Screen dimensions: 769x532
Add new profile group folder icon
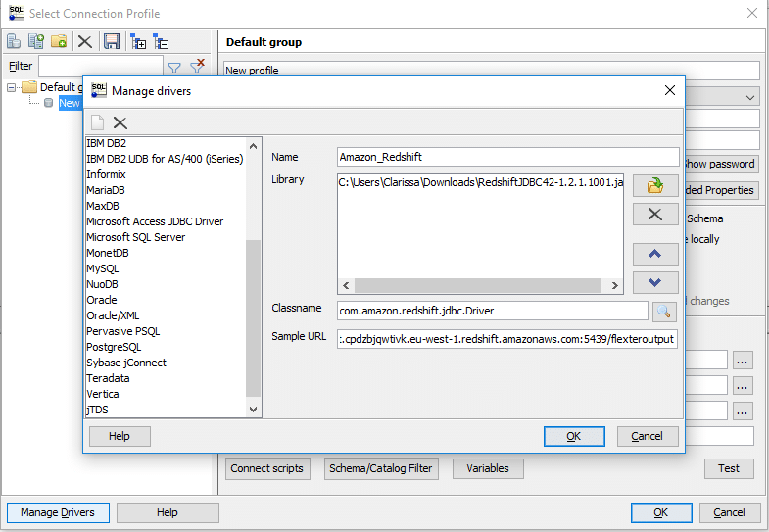coord(59,42)
